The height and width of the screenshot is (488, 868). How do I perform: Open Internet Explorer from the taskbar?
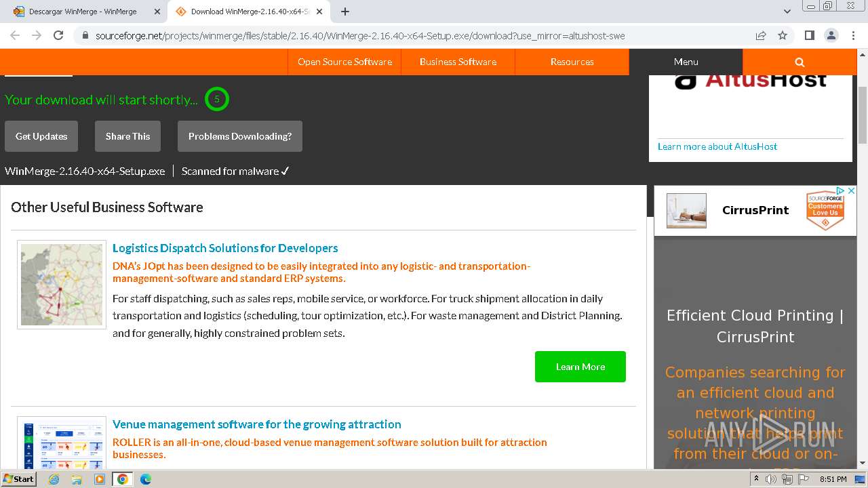[54, 479]
